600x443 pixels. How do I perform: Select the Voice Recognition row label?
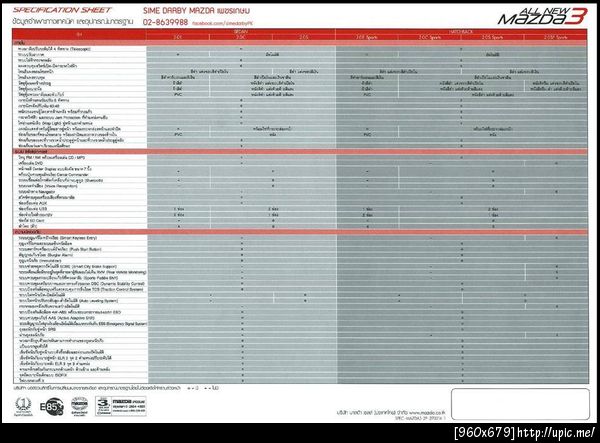click(48, 186)
